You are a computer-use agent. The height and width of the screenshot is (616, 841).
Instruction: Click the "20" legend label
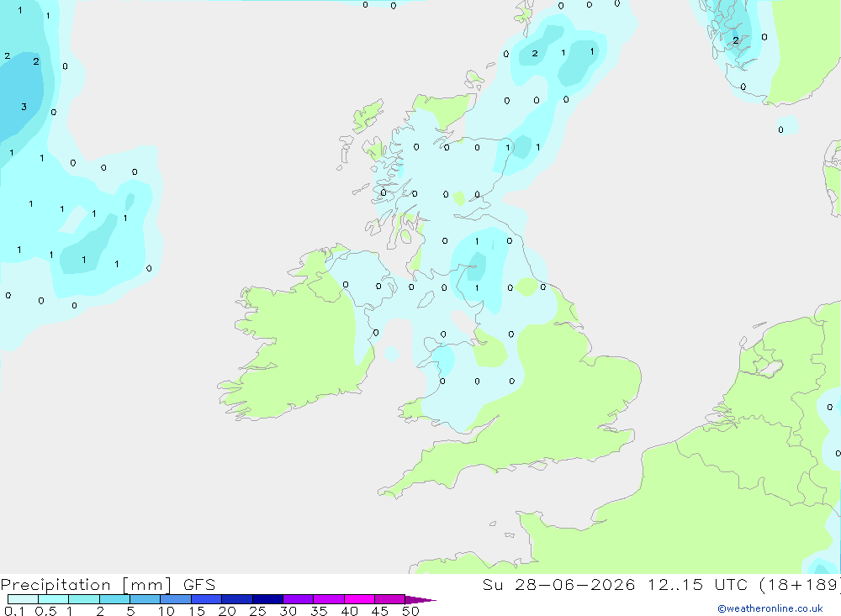[227, 611]
